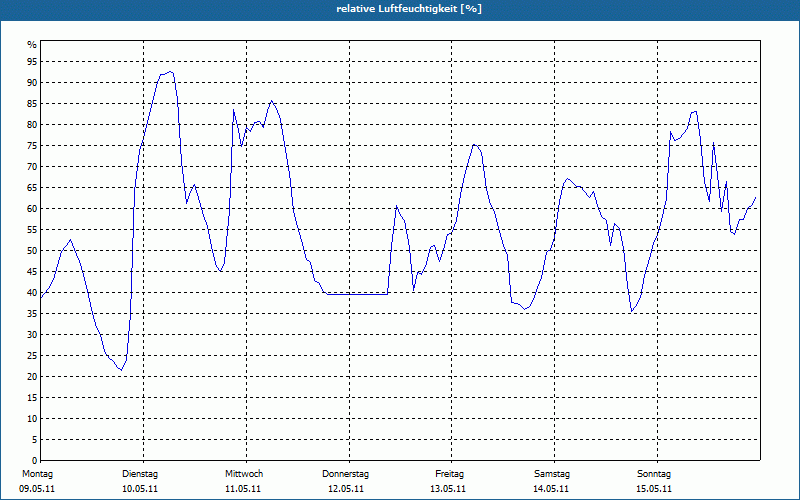Click the 'Mittwoch' day label
Screen dimensions: 800x500
pos(244,474)
